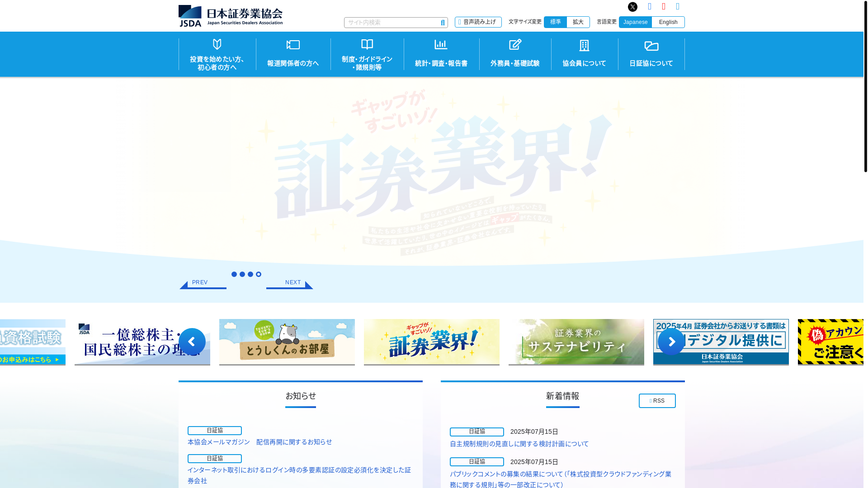Open 自主規制規則の見直し plan link
The width and height of the screenshot is (868, 488).
(x=519, y=444)
